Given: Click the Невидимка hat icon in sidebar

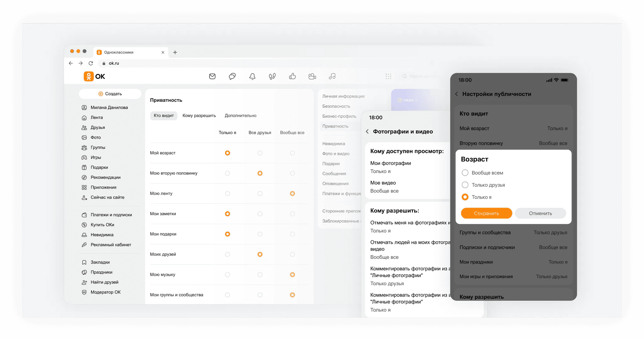Looking at the screenshot, I should (x=84, y=235).
